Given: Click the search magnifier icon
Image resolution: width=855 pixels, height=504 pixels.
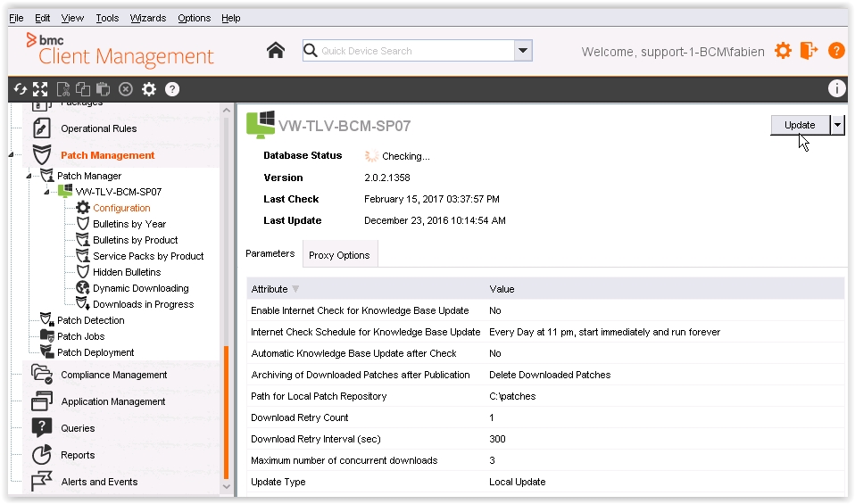Looking at the screenshot, I should tap(311, 51).
